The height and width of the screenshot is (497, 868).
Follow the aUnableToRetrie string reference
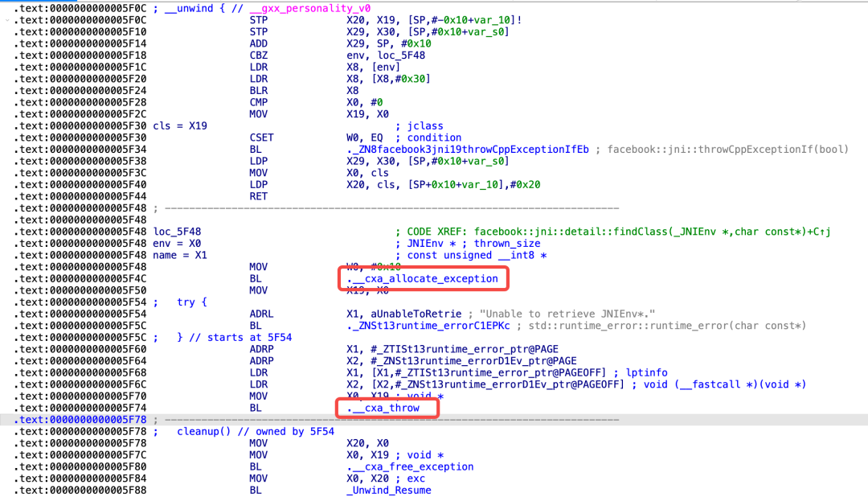point(416,314)
